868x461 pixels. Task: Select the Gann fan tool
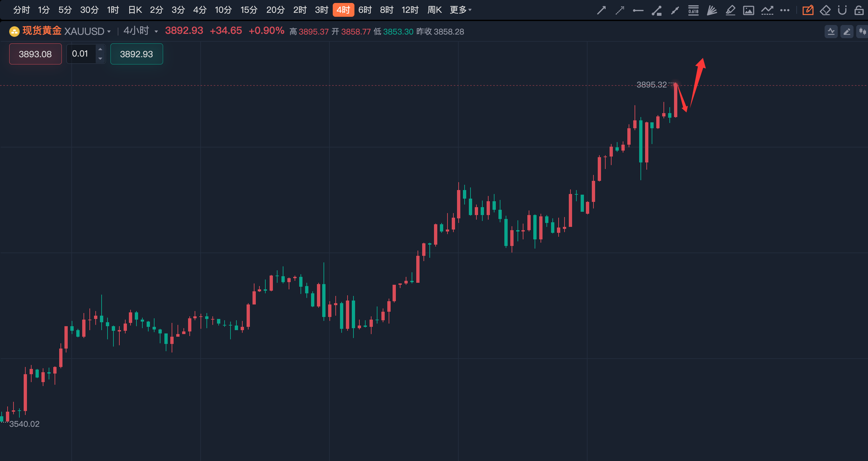tap(711, 11)
